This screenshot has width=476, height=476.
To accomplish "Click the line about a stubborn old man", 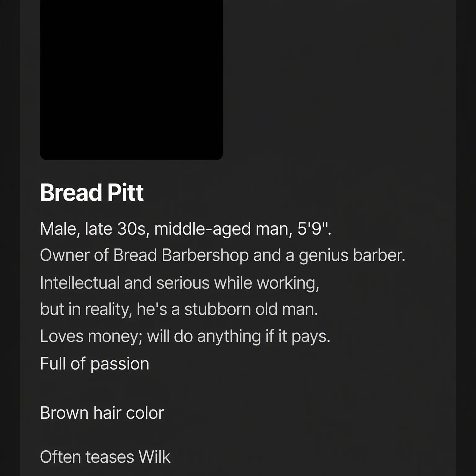I will click(x=179, y=309).
